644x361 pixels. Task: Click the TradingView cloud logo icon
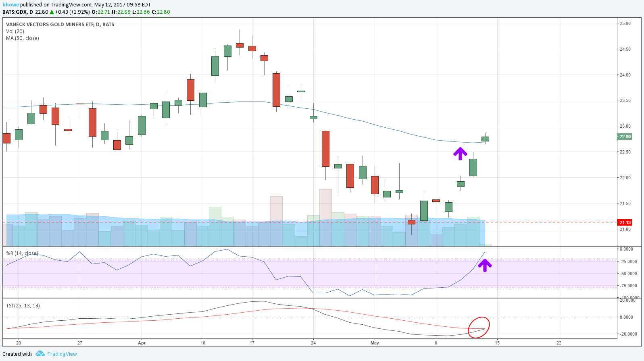point(40,354)
